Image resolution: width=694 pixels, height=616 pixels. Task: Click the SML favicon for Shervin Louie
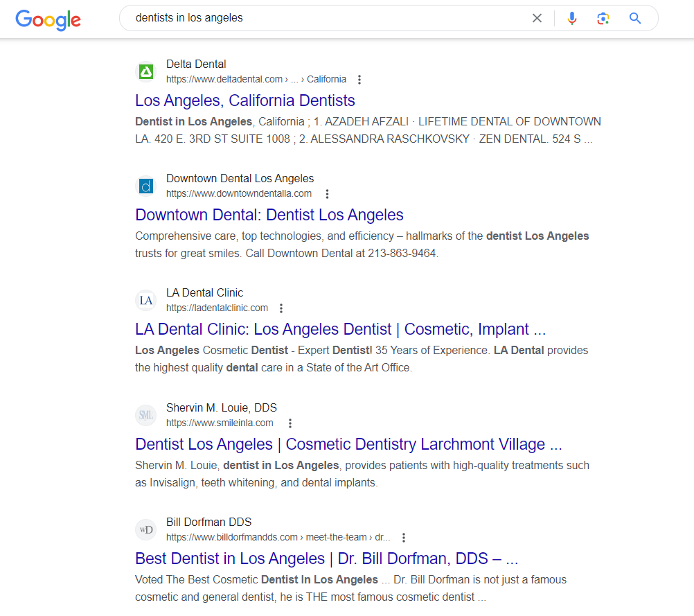click(x=146, y=415)
